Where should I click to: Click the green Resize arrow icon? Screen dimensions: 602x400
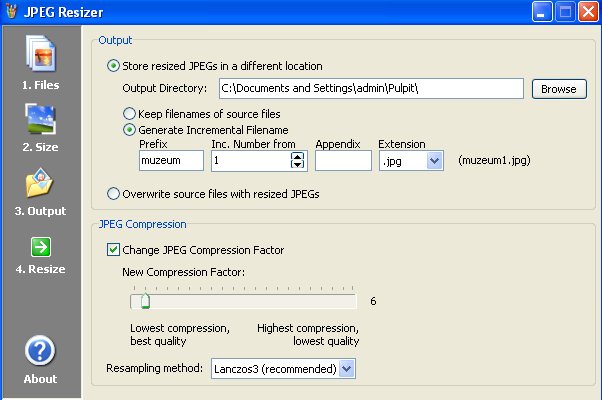pos(40,246)
